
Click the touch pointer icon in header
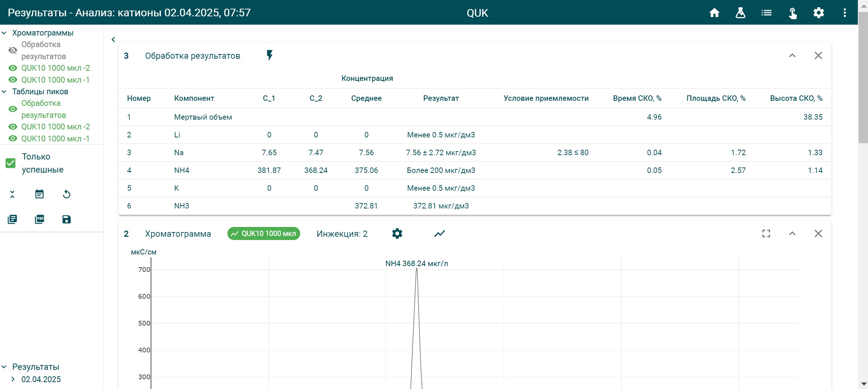coord(793,13)
